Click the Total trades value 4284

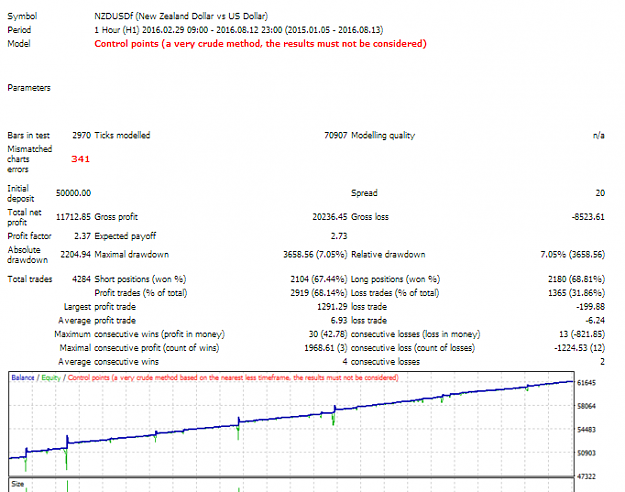point(81,279)
